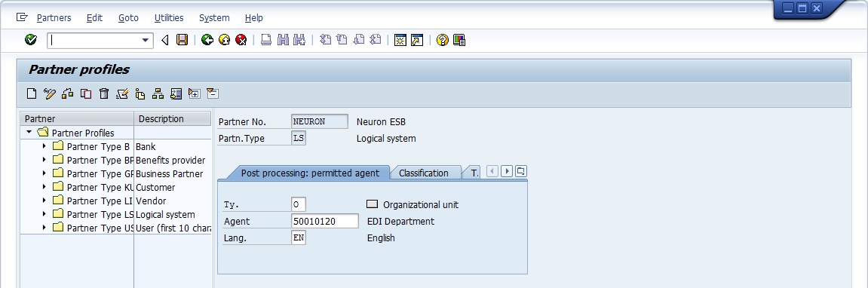Jump to Last Page icon
868x288 pixels.
pos(376,40)
